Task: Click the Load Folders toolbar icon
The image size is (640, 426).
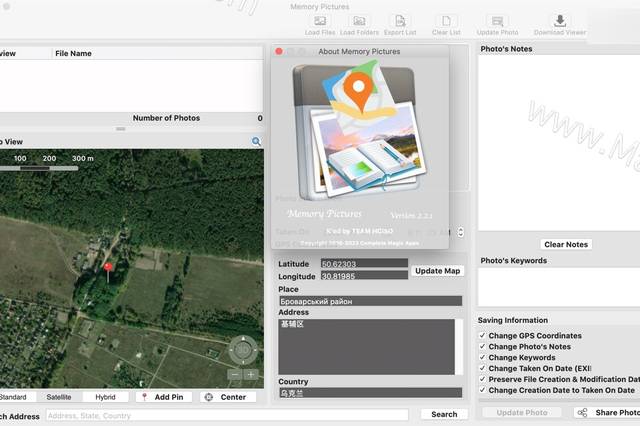Action: 359,21
